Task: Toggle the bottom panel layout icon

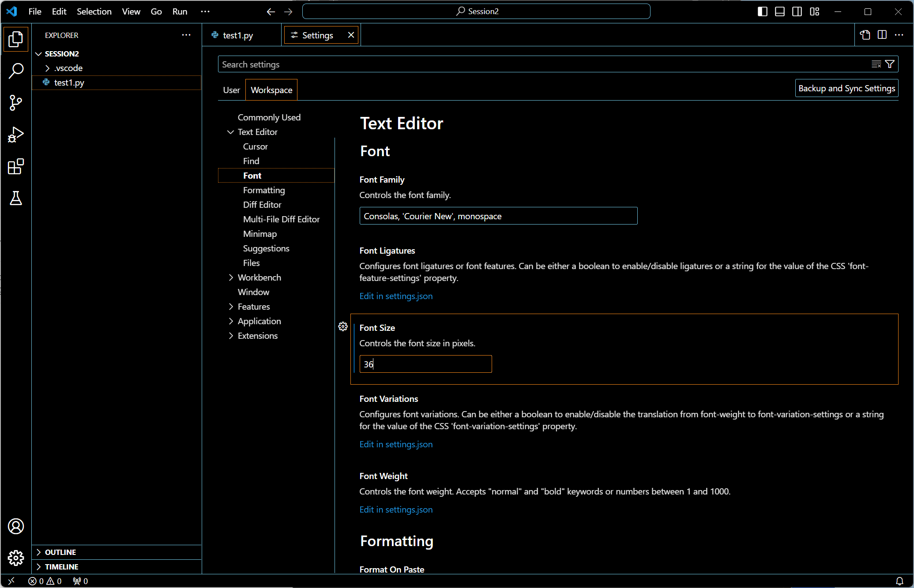Action: point(780,11)
